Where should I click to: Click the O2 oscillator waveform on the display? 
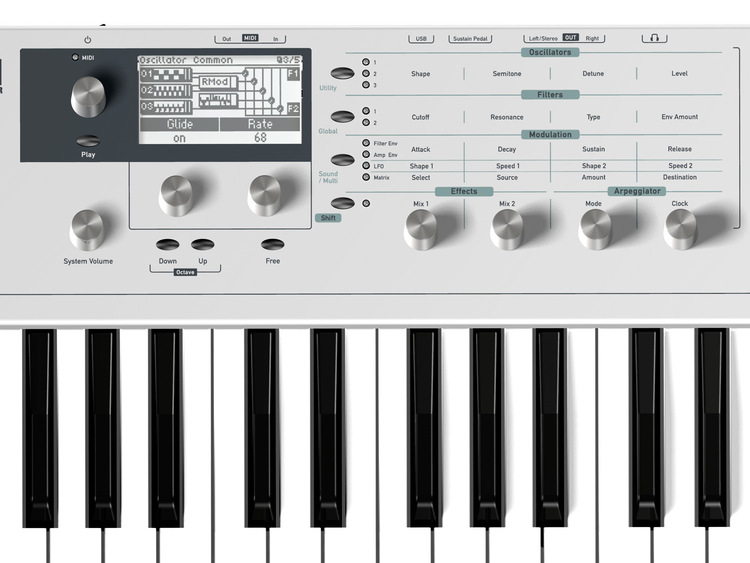[166, 90]
